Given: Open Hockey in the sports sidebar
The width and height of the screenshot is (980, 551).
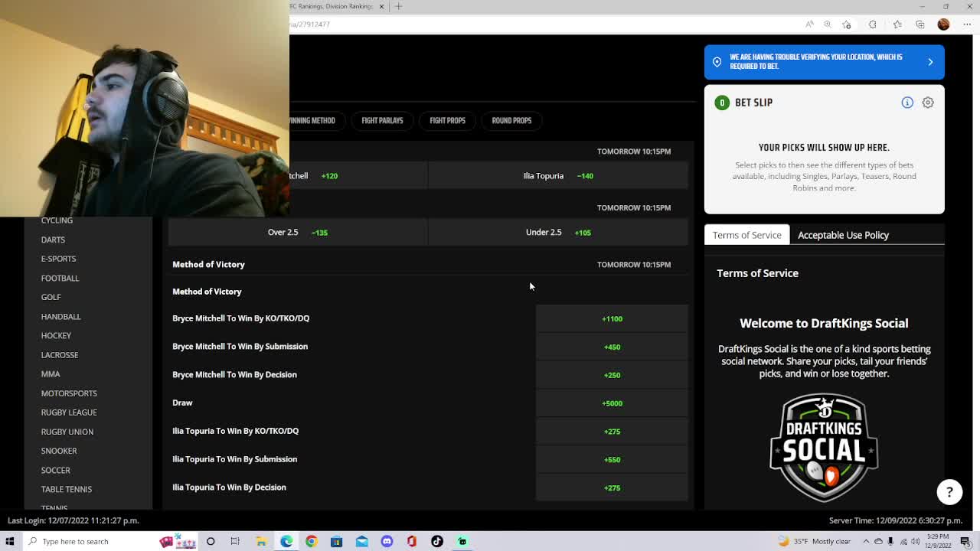Looking at the screenshot, I should pos(56,335).
